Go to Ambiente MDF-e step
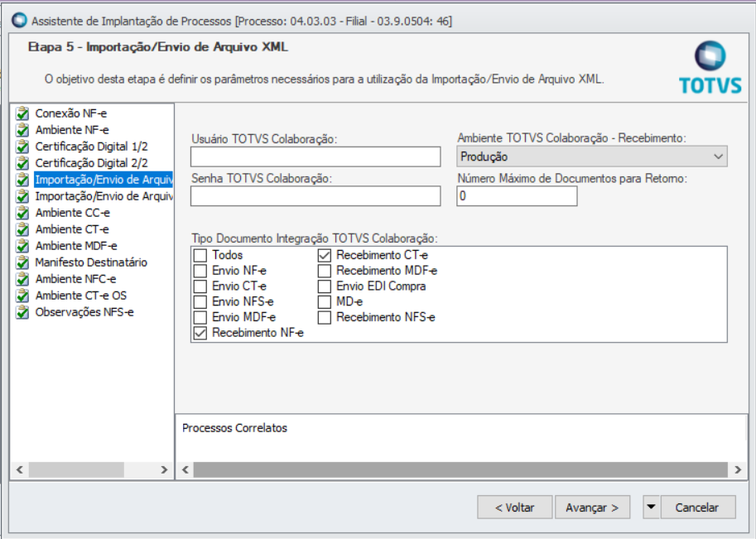The height and width of the screenshot is (539, 756). point(76,246)
